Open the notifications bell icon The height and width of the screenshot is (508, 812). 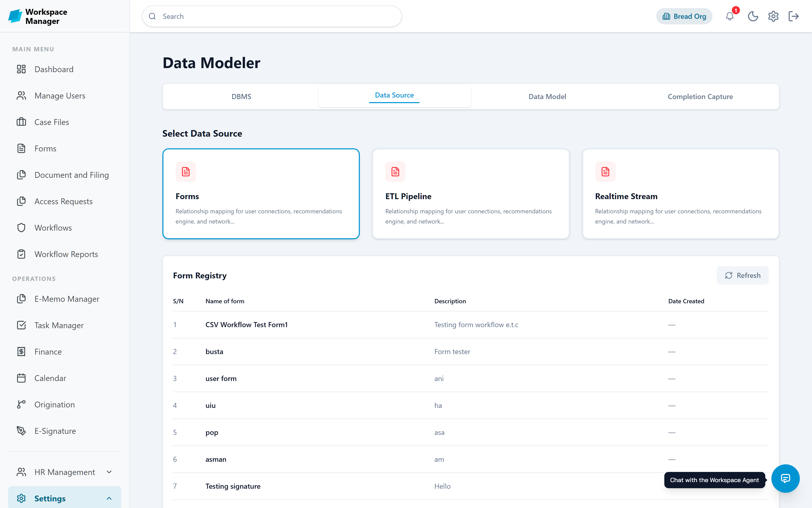pos(730,16)
